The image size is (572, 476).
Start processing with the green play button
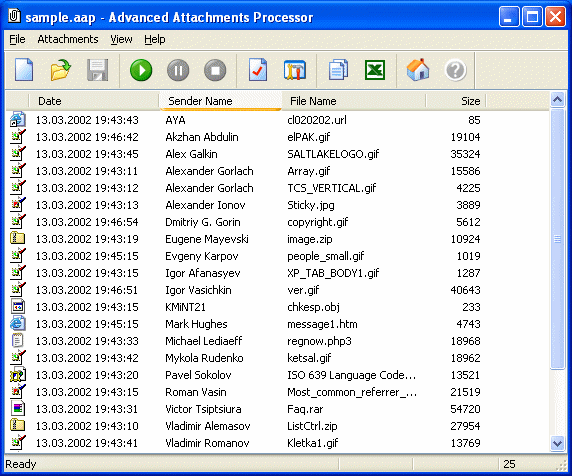point(141,70)
